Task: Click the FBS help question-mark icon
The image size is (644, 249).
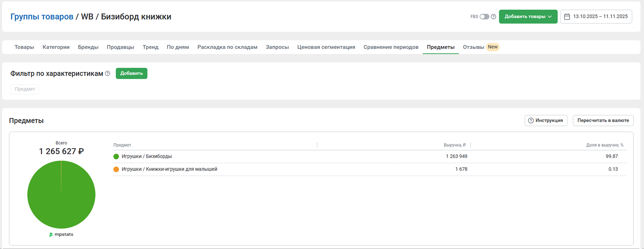Action: (x=493, y=17)
